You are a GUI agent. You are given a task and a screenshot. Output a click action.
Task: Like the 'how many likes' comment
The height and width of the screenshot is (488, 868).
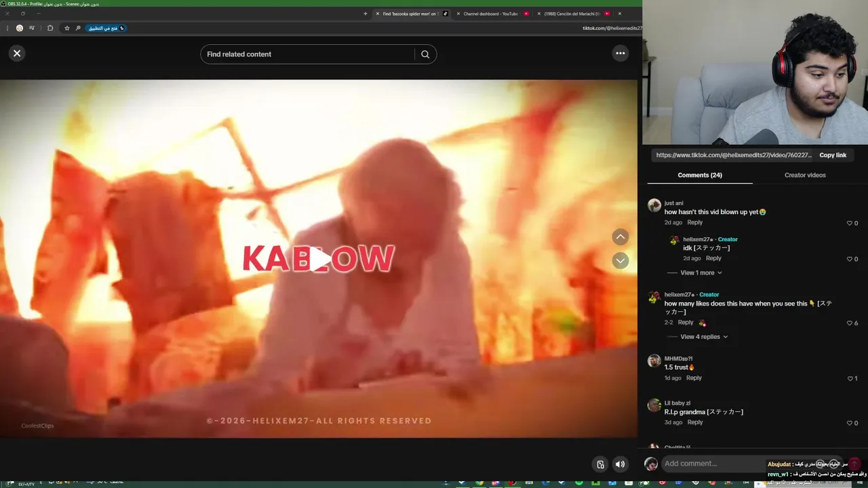(x=850, y=323)
